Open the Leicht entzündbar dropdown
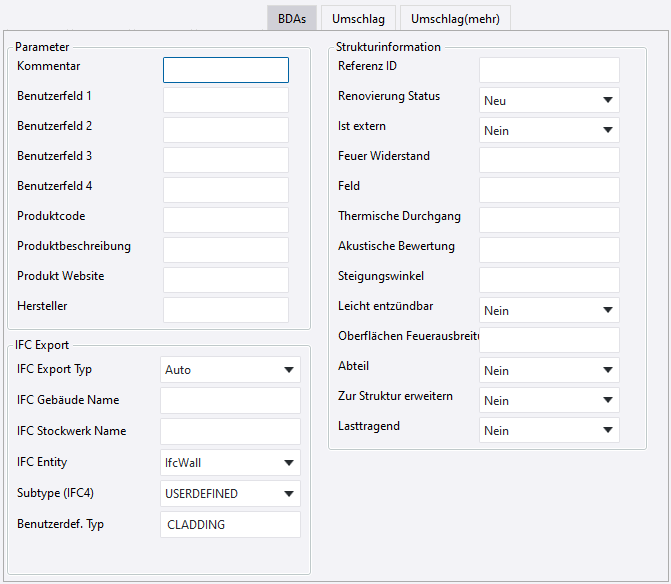Image resolution: width=671 pixels, height=584 pixels. 549,311
